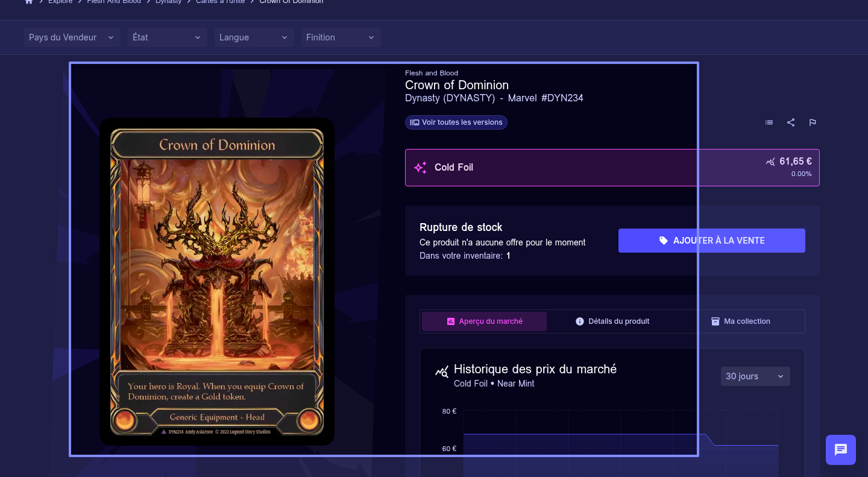The width and height of the screenshot is (868, 477).
Task: Follow the Explore breadcrumb link
Action: pos(60,2)
